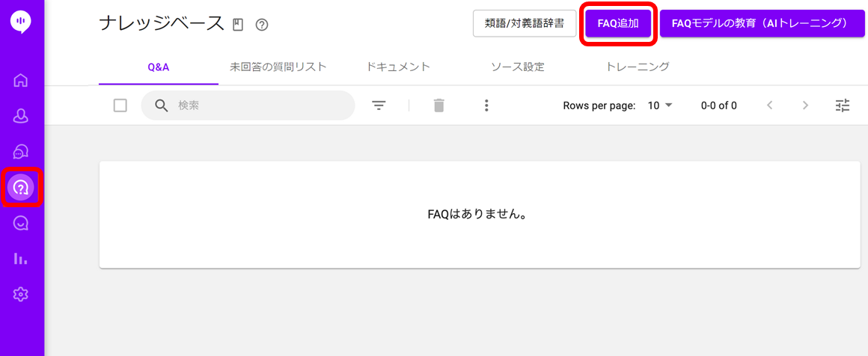Switch to the 未回答の質問リスト tab
Image resolution: width=868 pixels, height=356 pixels.
pyautogui.click(x=278, y=67)
